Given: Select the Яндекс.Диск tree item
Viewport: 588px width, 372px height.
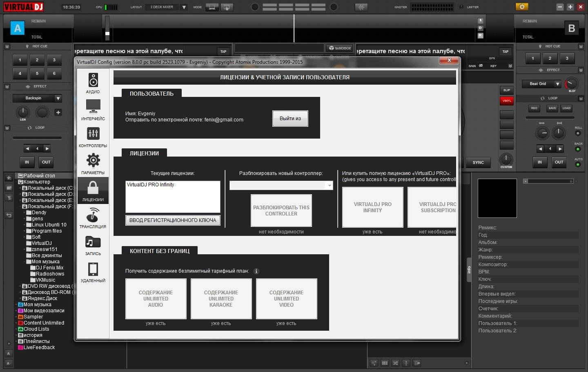Looking at the screenshot, I should pos(40,298).
